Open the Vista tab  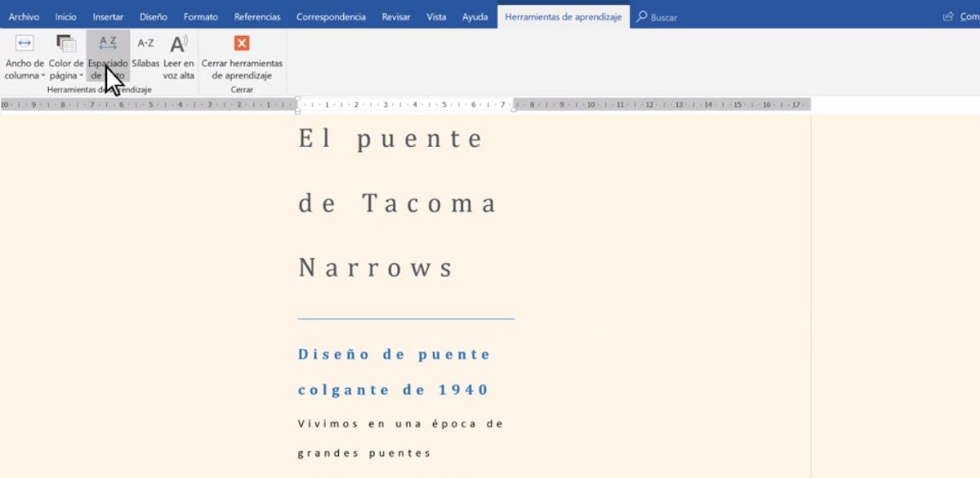436,16
